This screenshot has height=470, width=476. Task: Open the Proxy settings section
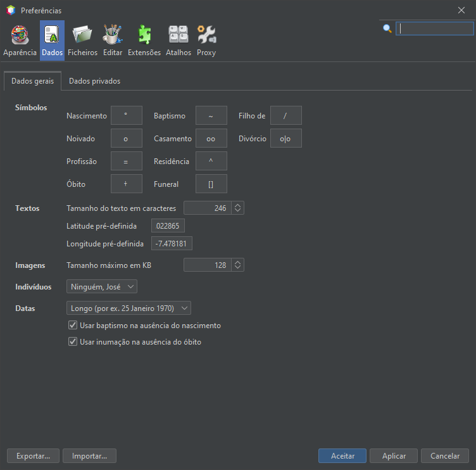tap(206, 41)
